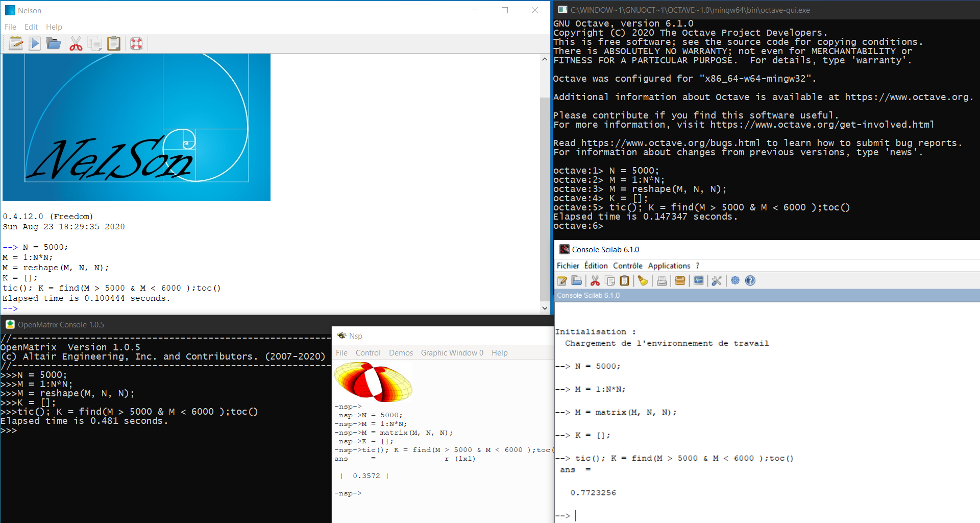
Task: Click the Nsp bee title icon
Action: (x=341, y=336)
